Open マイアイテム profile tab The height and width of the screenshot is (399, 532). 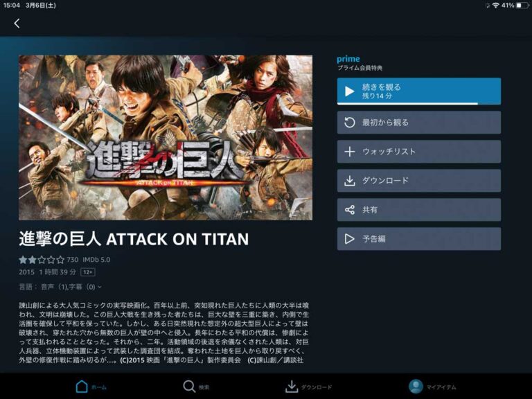(432, 387)
